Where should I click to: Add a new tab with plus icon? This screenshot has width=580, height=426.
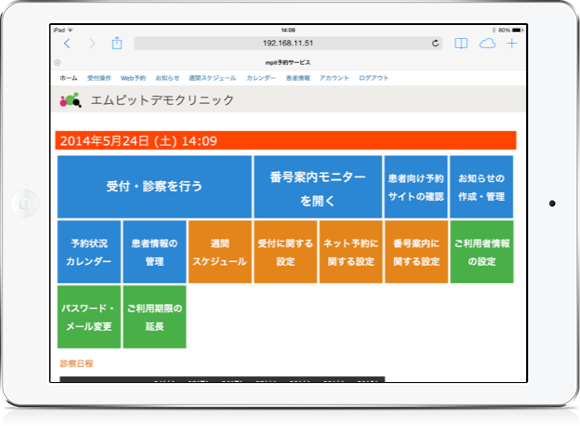[x=512, y=44]
